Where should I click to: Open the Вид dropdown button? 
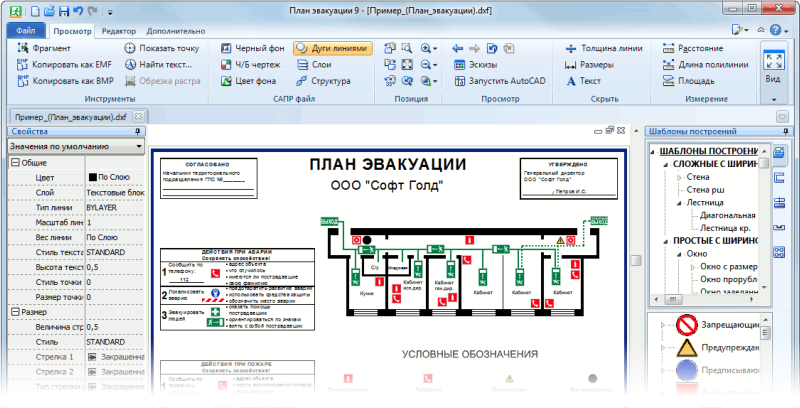tap(773, 72)
